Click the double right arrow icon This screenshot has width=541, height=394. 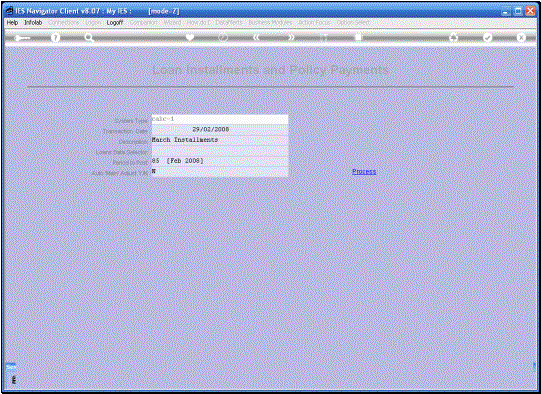coord(291,37)
